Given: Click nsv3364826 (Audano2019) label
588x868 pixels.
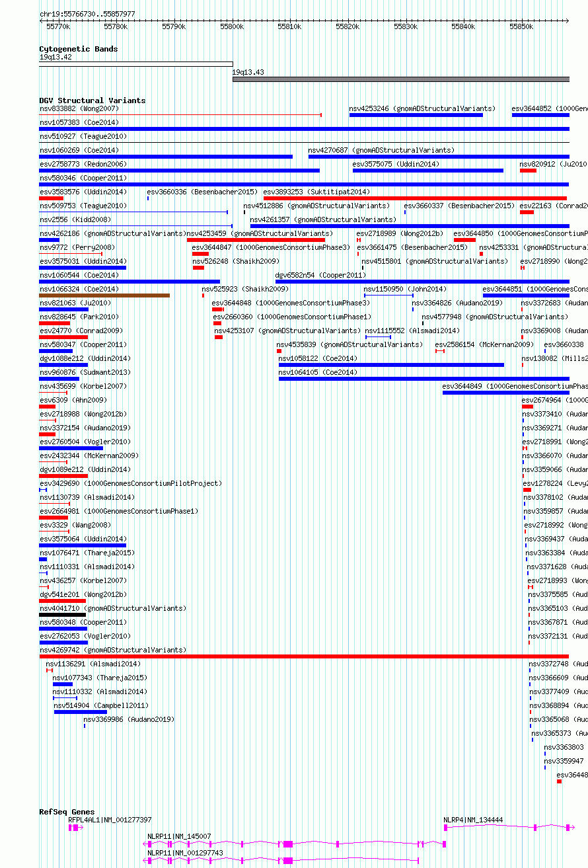Looking at the screenshot, I should [x=457, y=303].
